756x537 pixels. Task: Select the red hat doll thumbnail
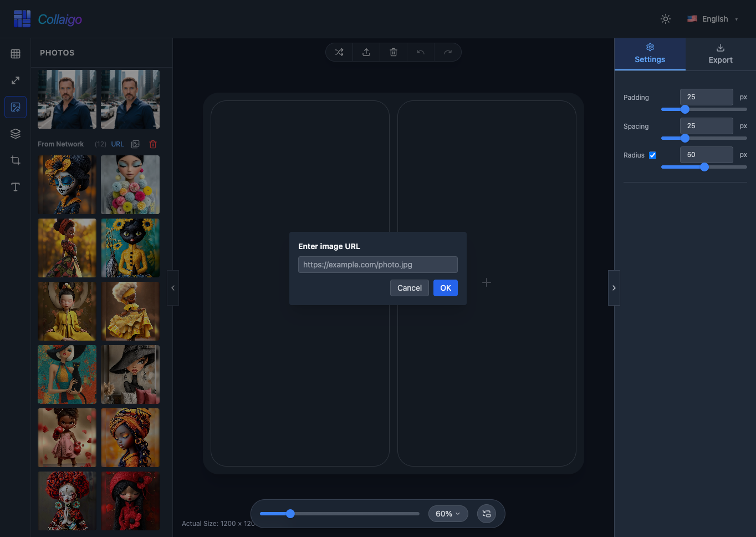coord(130,501)
